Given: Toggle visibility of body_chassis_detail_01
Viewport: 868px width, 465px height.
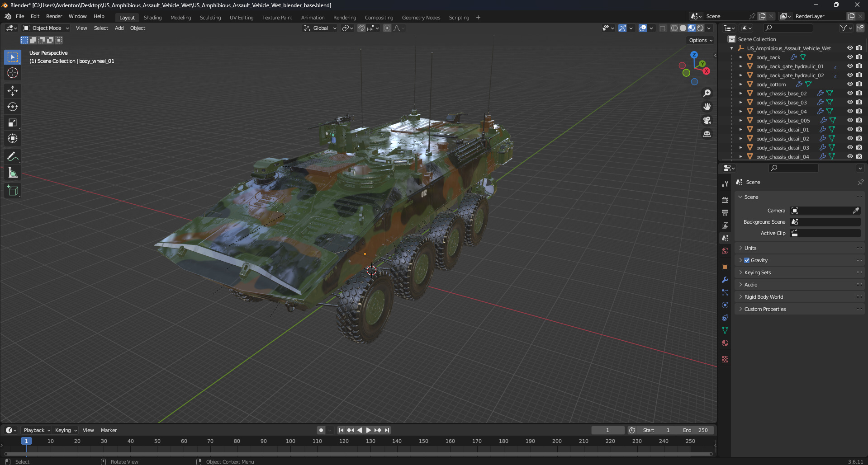Looking at the screenshot, I should point(850,129).
